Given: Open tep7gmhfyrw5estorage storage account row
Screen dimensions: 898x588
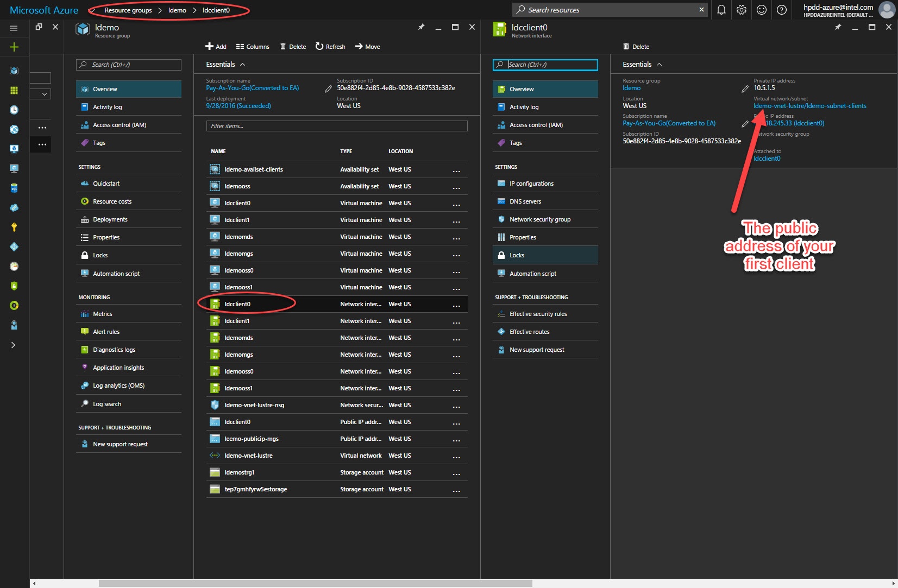Looking at the screenshot, I should (337, 489).
